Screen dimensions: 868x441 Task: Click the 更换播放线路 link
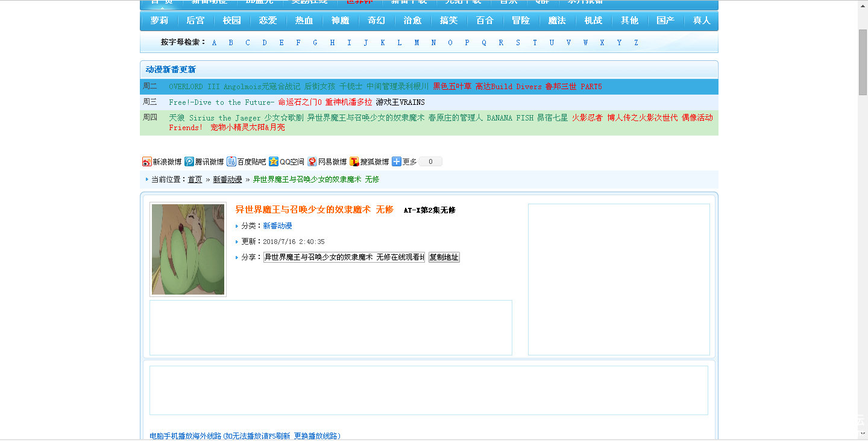(316, 436)
